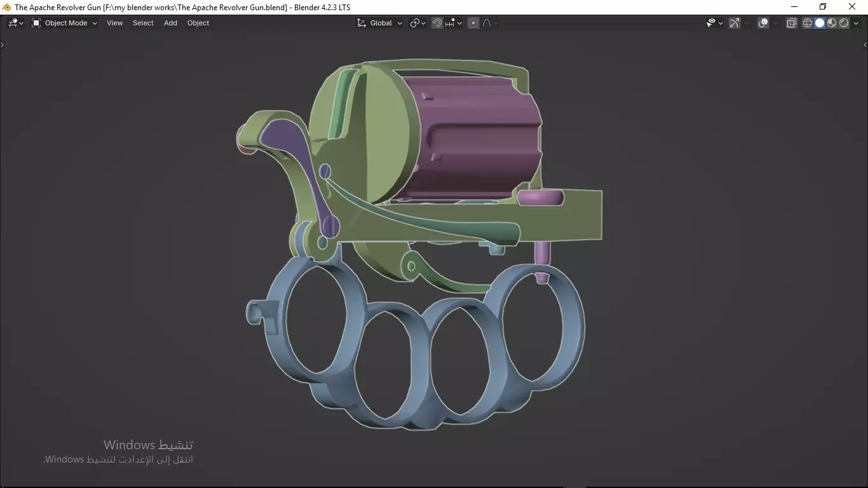Switch to rendered viewport shading
The height and width of the screenshot is (488, 868).
(844, 23)
